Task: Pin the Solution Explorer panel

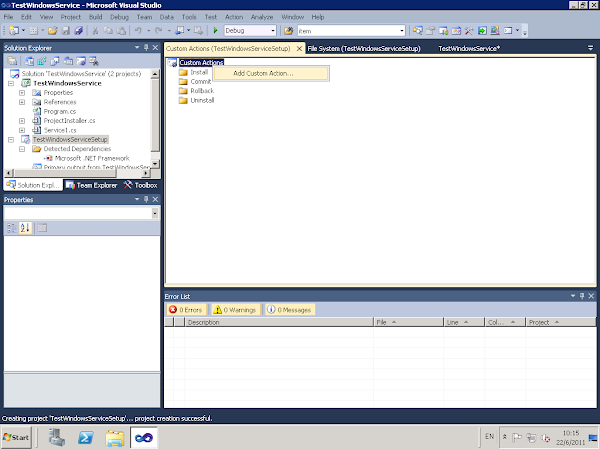Action: pos(146,47)
